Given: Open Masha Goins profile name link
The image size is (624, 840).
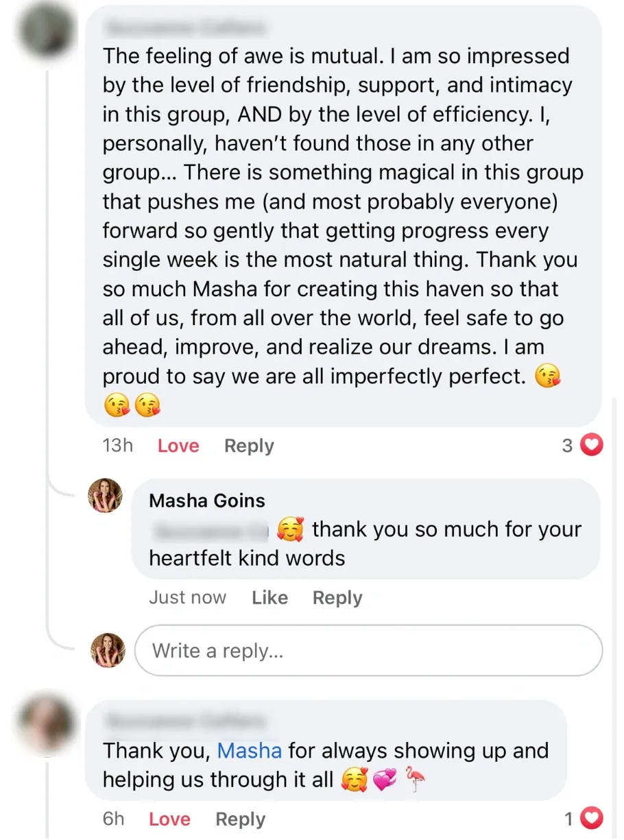Looking at the screenshot, I should pos(206,501).
